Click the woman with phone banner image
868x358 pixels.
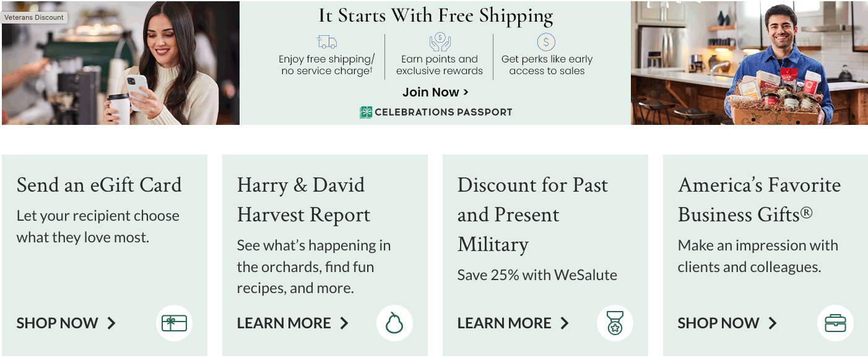pos(121,63)
